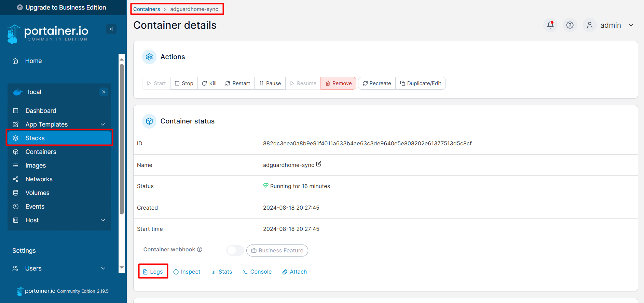This screenshot has width=644, height=303.
Task: Recreate the container
Action: pyautogui.click(x=377, y=83)
